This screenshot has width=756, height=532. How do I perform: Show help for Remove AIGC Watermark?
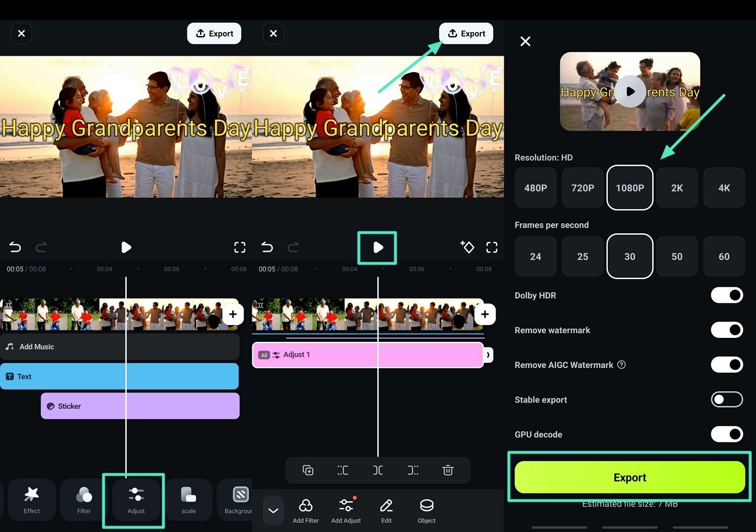click(x=622, y=365)
